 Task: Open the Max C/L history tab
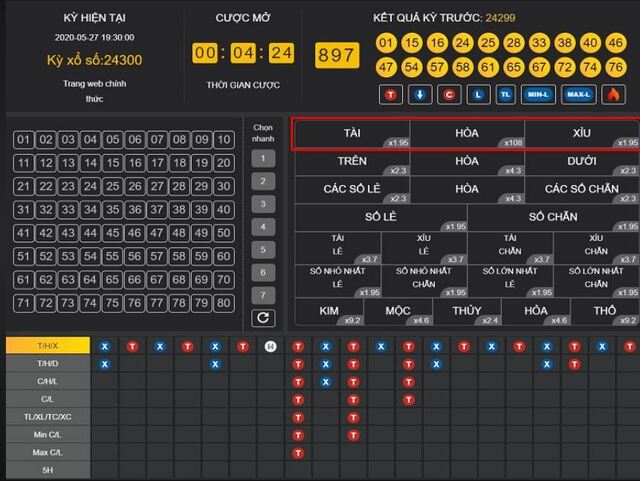tap(47, 452)
